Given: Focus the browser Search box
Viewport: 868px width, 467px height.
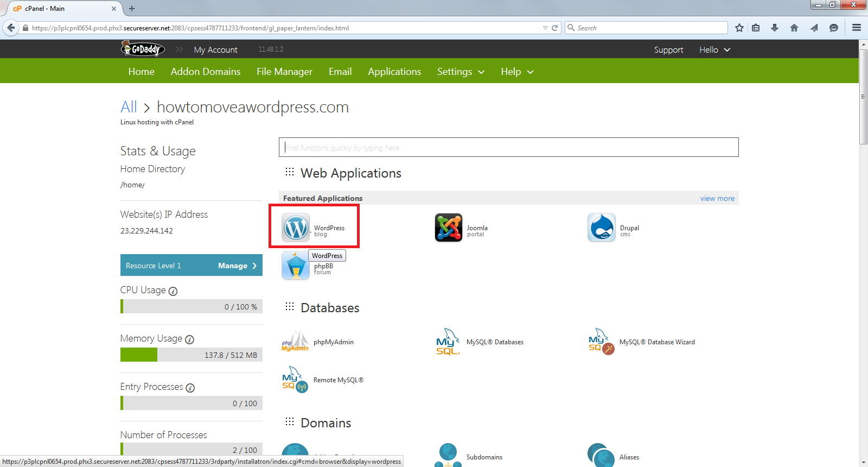Looking at the screenshot, I should [646, 28].
